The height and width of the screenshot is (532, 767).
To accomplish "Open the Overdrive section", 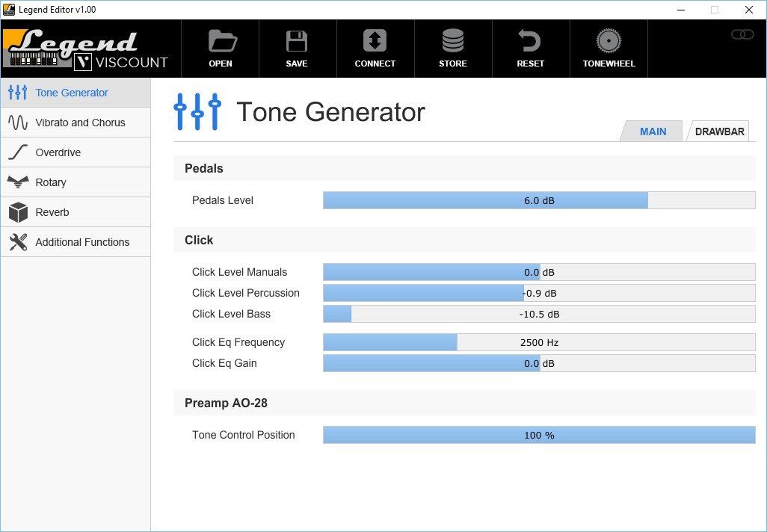I will pyautogui.click(x=76, y=152).
